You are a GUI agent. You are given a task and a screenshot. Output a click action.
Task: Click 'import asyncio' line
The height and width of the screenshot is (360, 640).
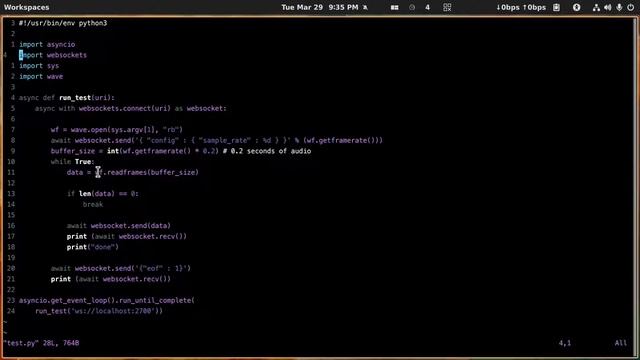pos(47,44)
